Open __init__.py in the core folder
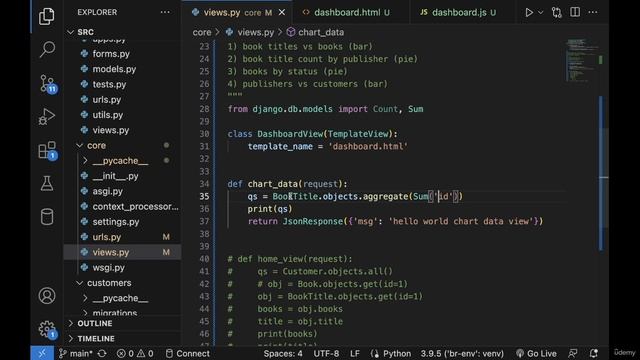Viewport: 640px width, 360px height. point(115,176)
